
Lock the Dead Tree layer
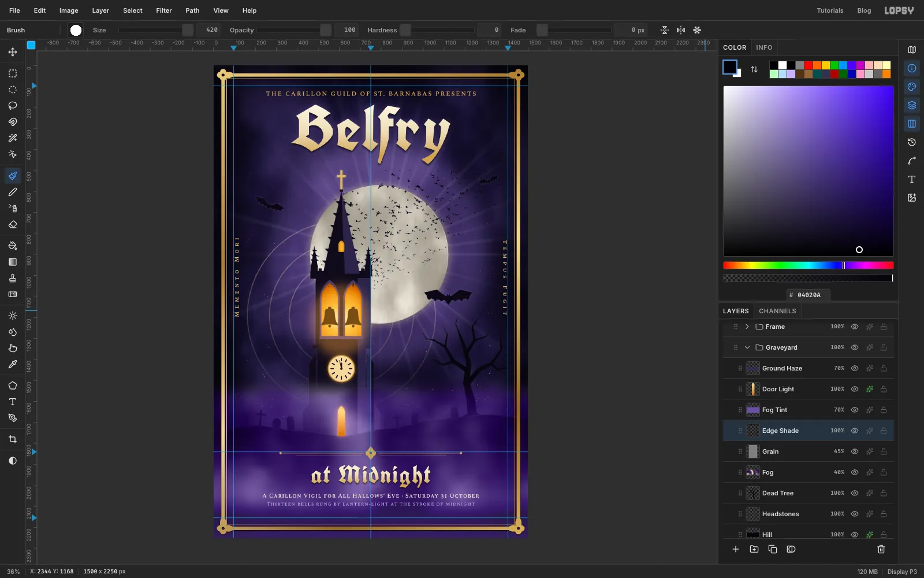[884, 493]
